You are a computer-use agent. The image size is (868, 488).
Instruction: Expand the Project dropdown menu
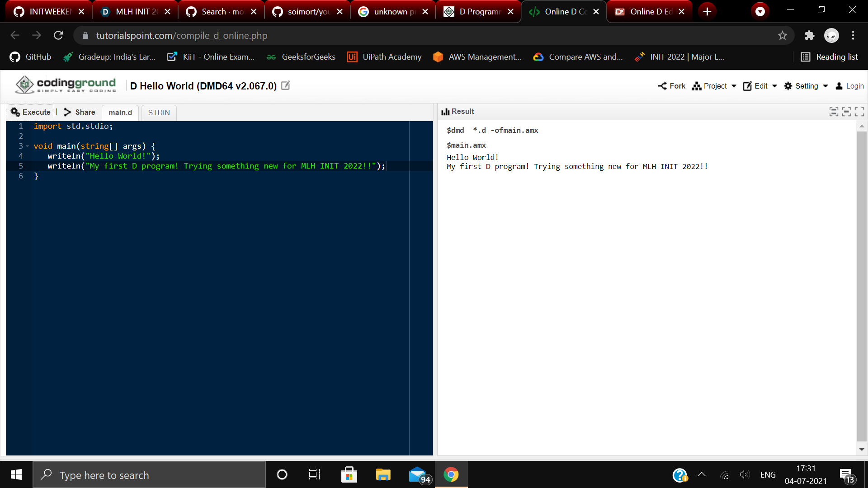pos(714,86)
